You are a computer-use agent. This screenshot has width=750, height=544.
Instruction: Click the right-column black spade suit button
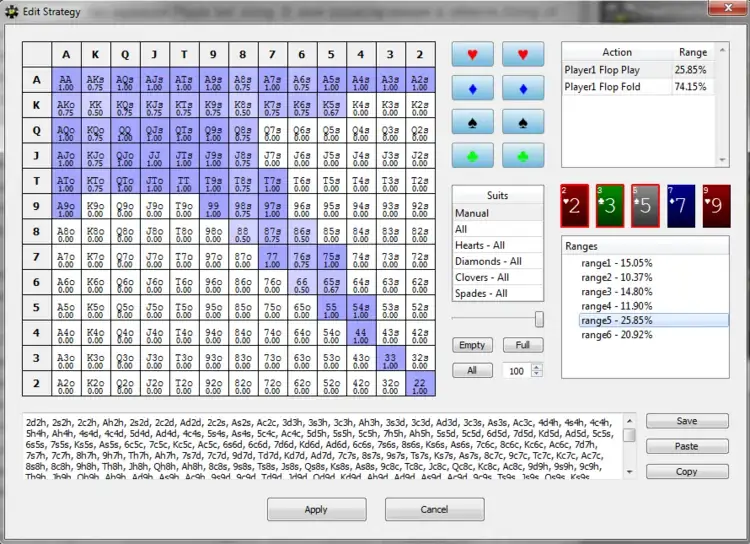(523, 122)
